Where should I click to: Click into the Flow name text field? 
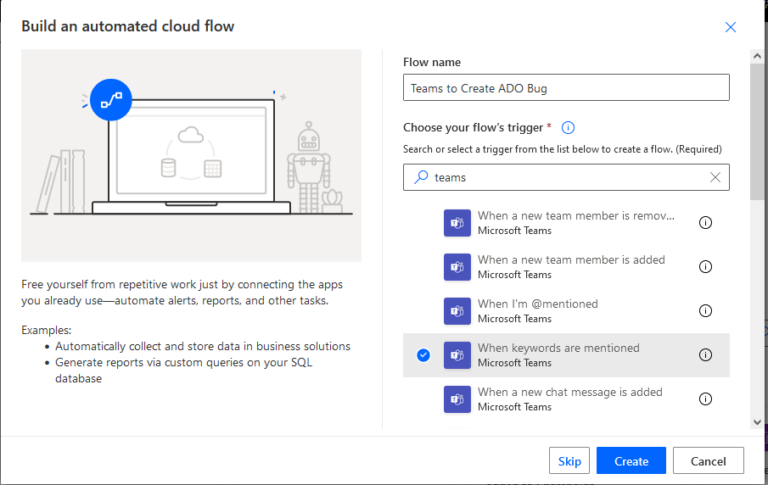tap(566, 88)
